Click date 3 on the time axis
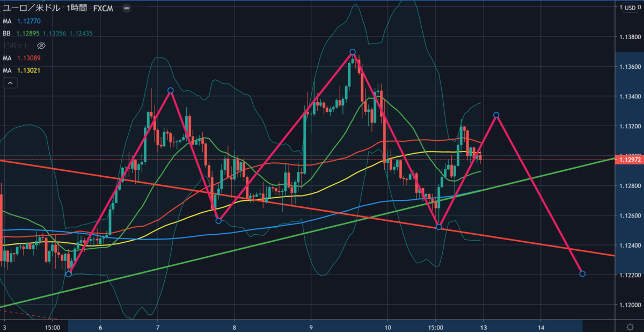Viewport: 644px width, 332px height. click(4, 327)
